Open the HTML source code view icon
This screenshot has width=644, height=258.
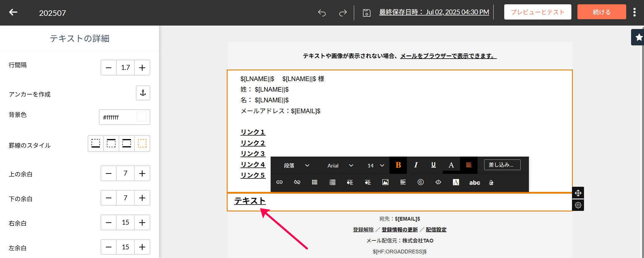pos(438,182)
